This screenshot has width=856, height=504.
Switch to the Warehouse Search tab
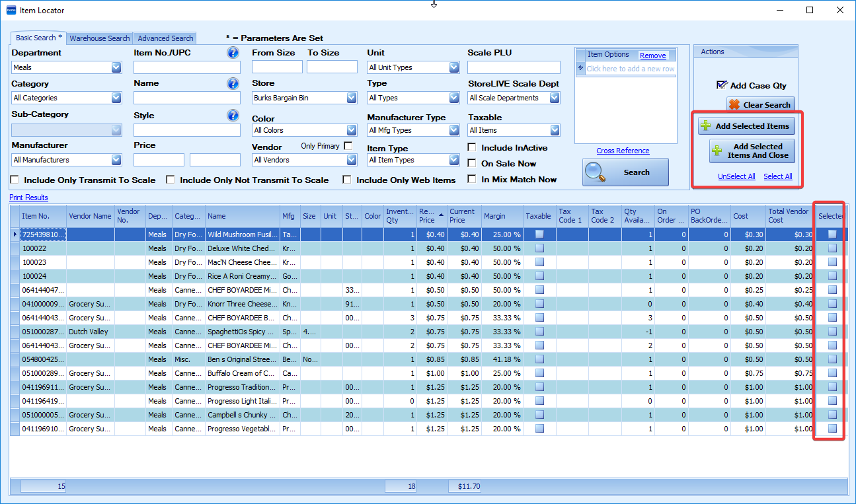tap(100, 38)
